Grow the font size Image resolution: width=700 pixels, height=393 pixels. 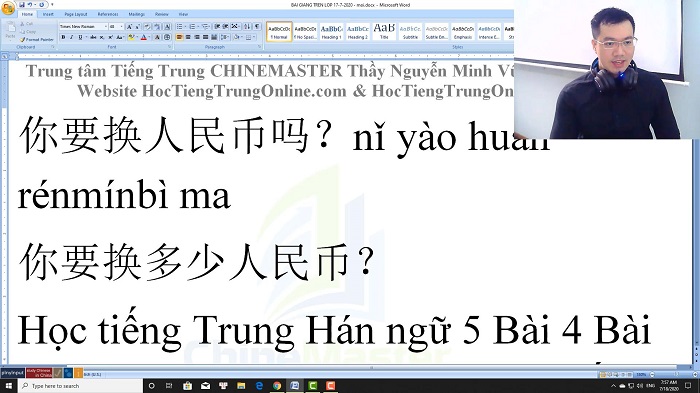(x=129, y=27)
